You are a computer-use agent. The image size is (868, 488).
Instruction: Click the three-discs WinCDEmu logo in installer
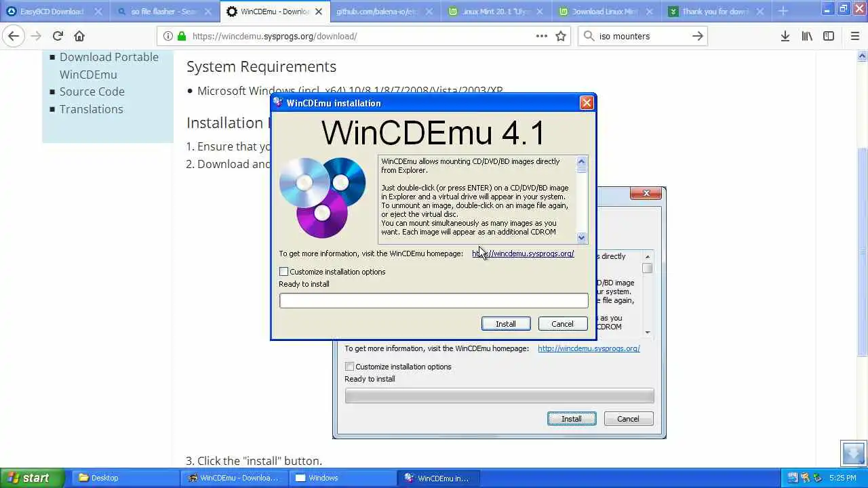323,197
